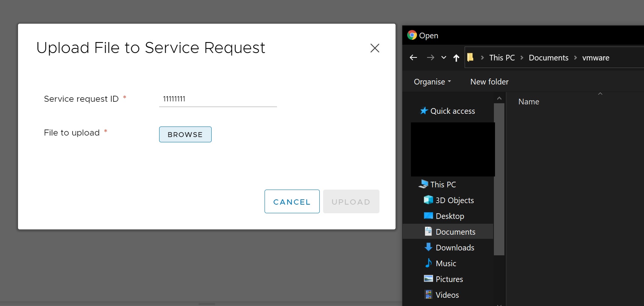Screen dimensions: 644x306
Task: Close the Upload File dialog with X
Action: [x=375, y=48]
